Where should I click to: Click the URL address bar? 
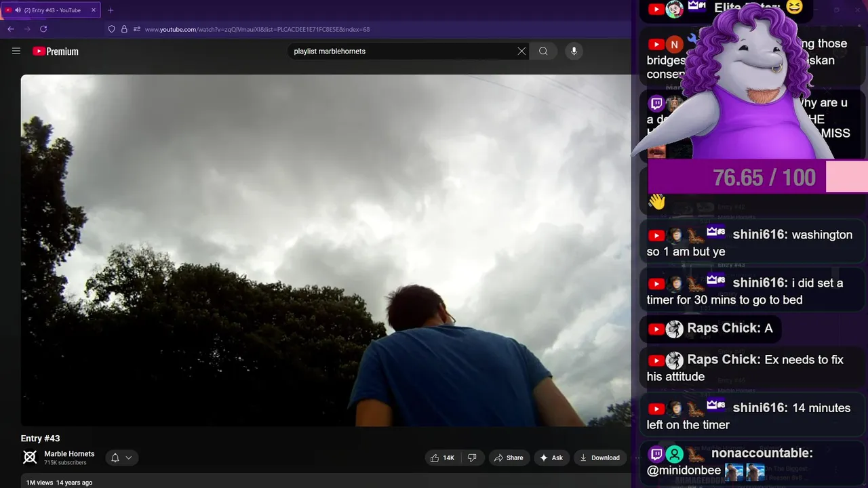click(x=257, y=29)
